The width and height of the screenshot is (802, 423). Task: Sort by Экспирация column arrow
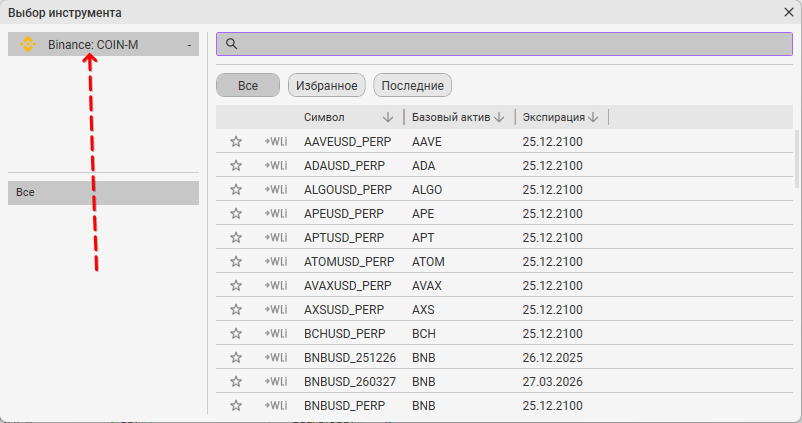pos(593,117)
